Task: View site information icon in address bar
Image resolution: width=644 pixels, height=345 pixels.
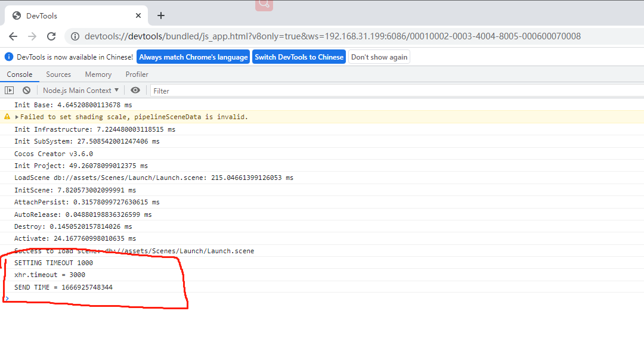Action: (75, 36)
